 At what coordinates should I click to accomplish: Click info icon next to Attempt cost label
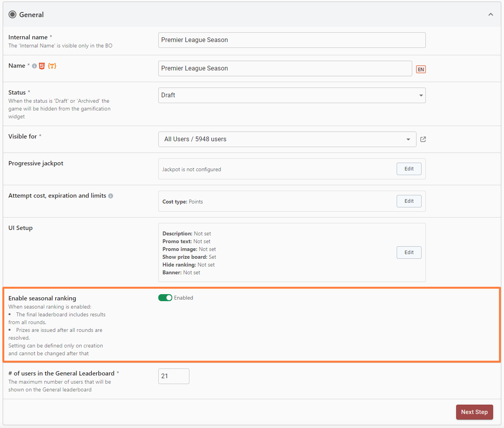click(x=111, y=196)
